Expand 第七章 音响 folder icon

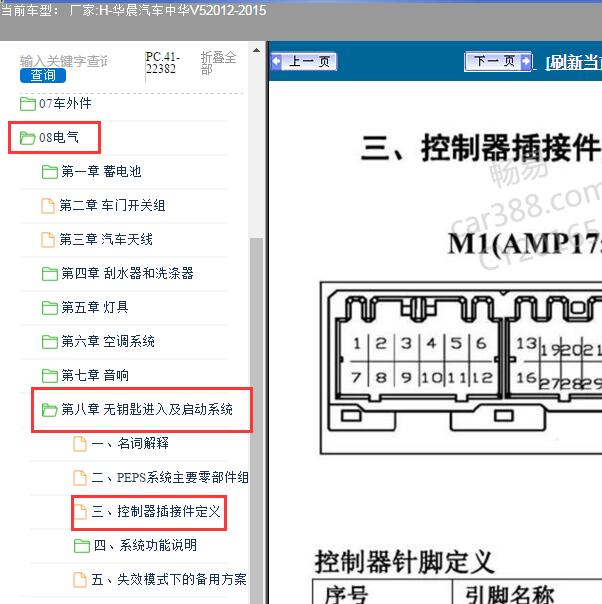point(50,375)
